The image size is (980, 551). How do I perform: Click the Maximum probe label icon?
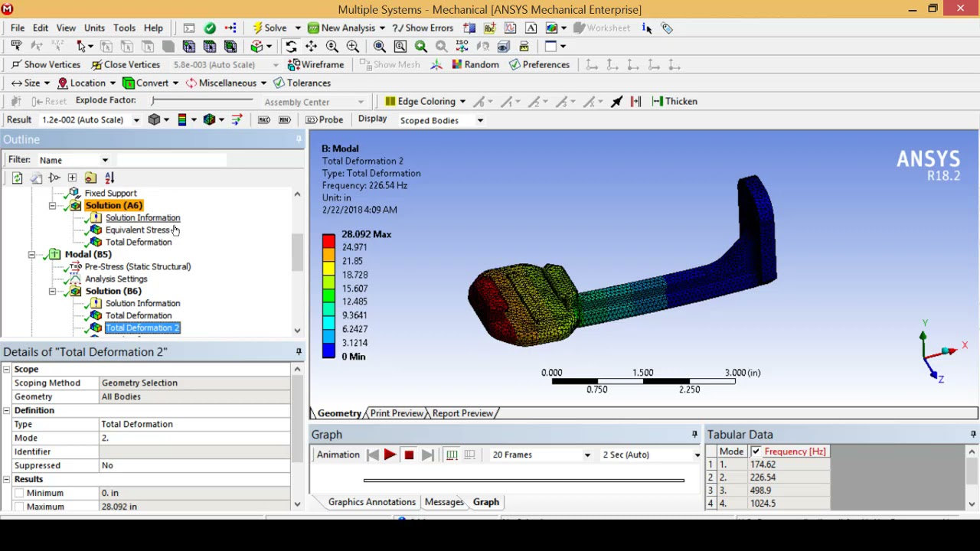click(264, 119)
